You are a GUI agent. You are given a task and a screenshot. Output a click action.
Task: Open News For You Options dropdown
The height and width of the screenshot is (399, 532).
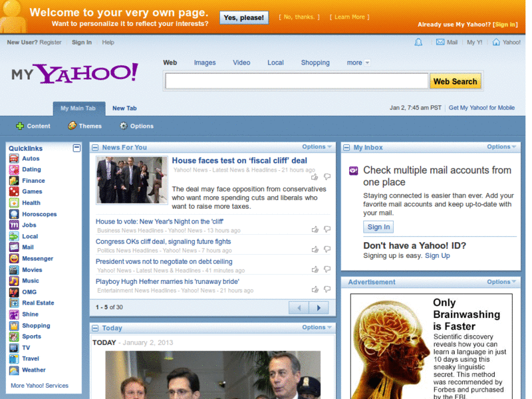tap(317, 146)
